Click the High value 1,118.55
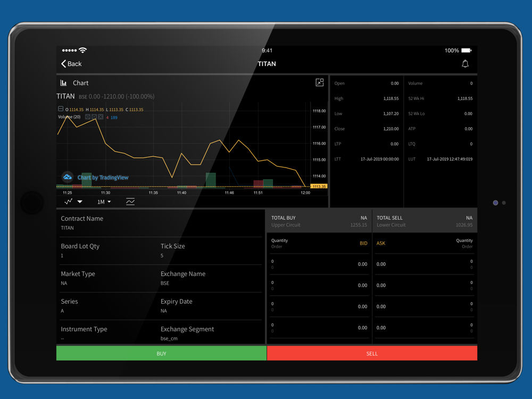This screenshot has height=399, width=532. click(x=391, y=98)
